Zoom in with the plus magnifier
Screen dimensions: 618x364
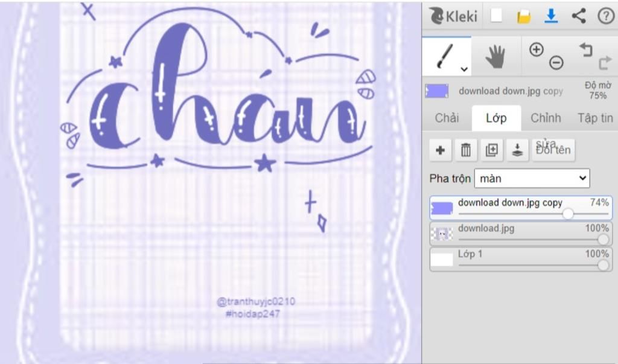click(537, 49)
